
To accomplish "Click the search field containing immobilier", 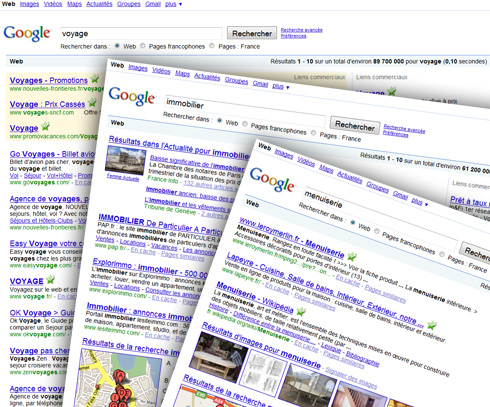I will point(245,111).
